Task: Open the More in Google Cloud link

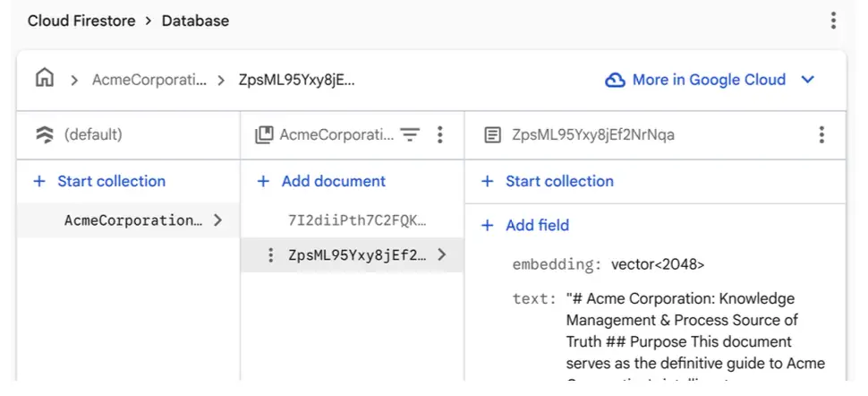Action: point(709,80)
